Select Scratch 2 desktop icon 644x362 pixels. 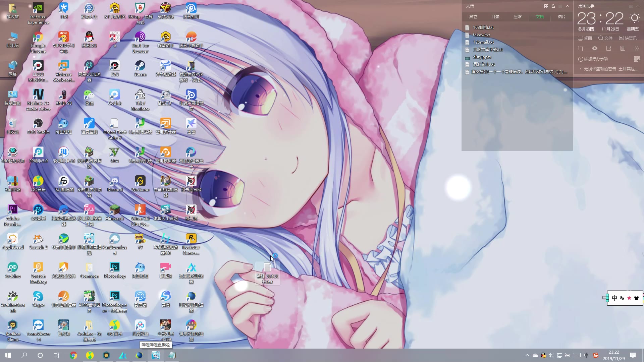tap(38, 241)
